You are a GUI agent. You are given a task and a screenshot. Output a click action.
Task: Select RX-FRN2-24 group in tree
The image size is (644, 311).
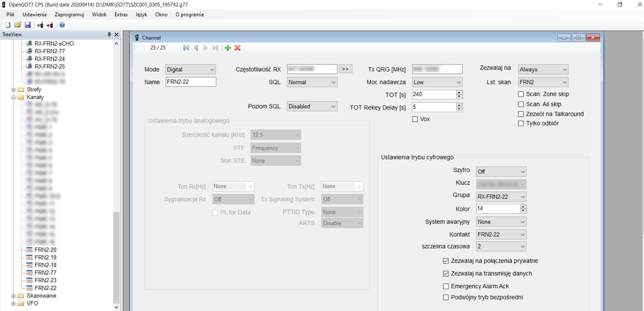tap(50, 59)
